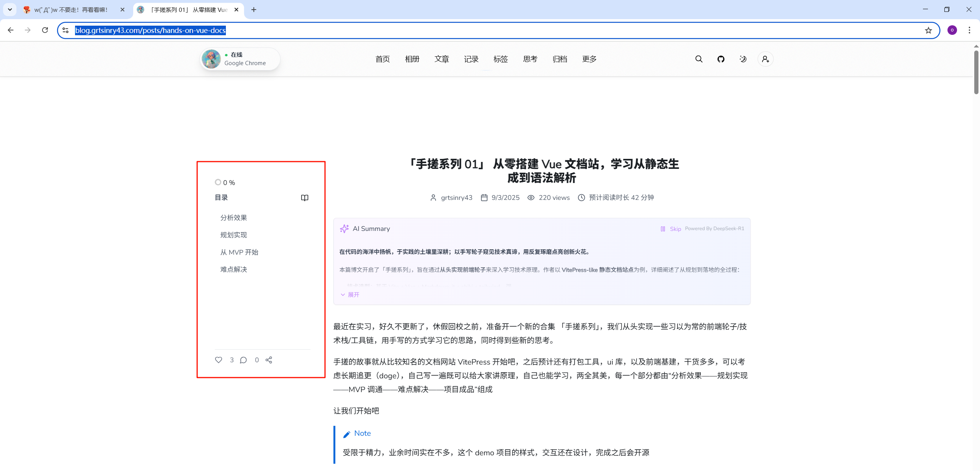980x471 pixels.
Task: Open site information icon in address bar
Action: (65, 30)
